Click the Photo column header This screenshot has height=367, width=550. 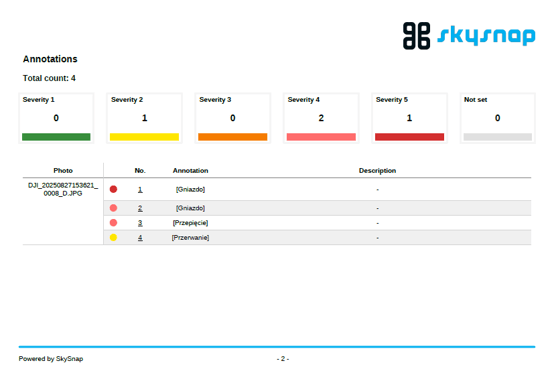pyautogui.click(x=63, y=171)
